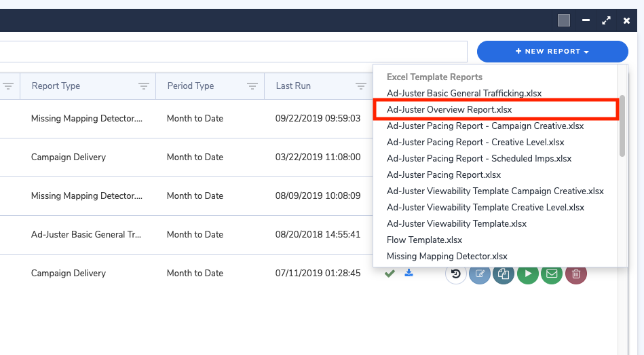This screenshot has width=644, height=355.
Task: Choose Ad-Juster Pacing Report - Scheduled Imps.xlsx
Action: coord(479,159)
